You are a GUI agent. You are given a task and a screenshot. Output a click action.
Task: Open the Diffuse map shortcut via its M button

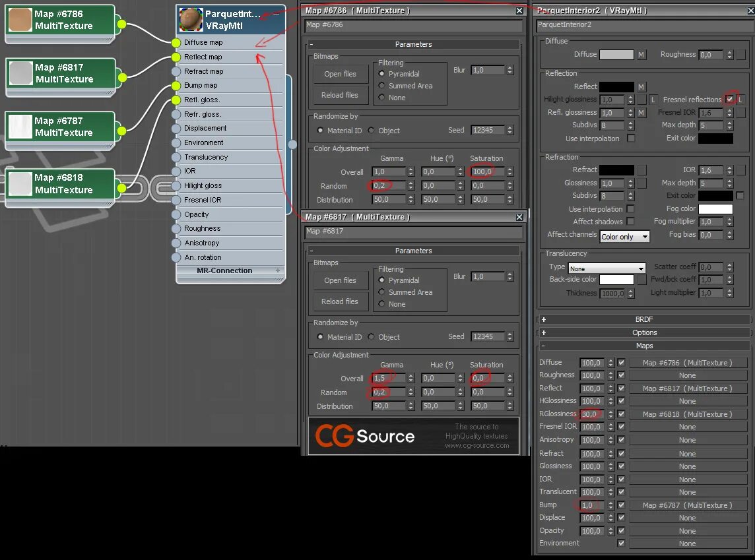tap(641, 54)
